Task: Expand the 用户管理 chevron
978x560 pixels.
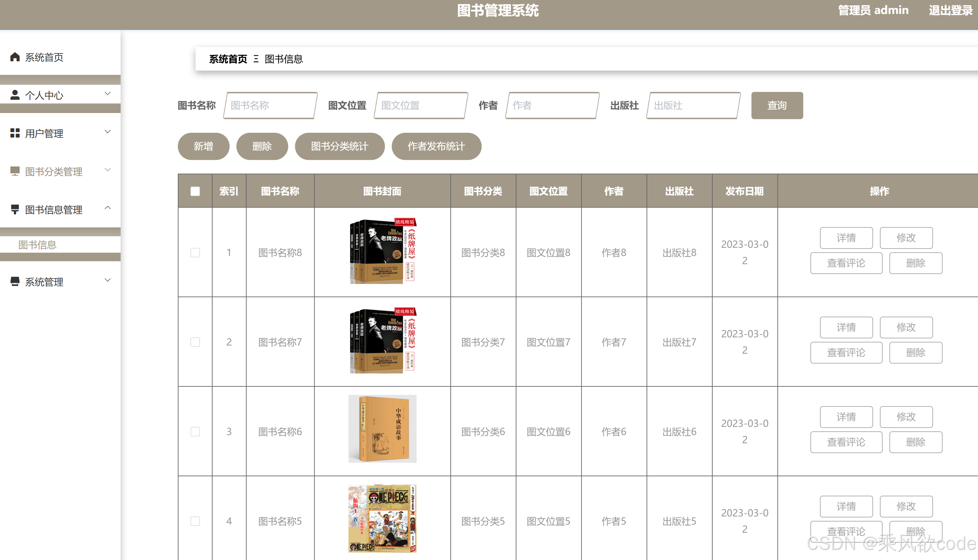Action: coord(108,132)
